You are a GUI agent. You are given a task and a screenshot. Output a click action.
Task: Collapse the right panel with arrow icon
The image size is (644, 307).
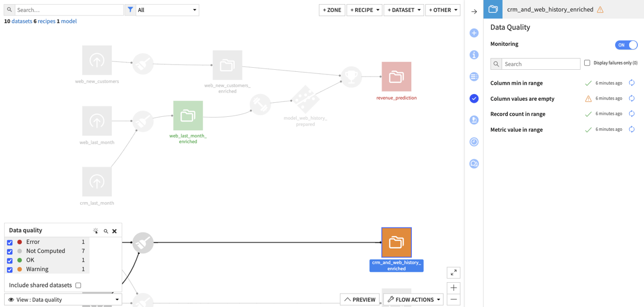click(x=474, y=11)
